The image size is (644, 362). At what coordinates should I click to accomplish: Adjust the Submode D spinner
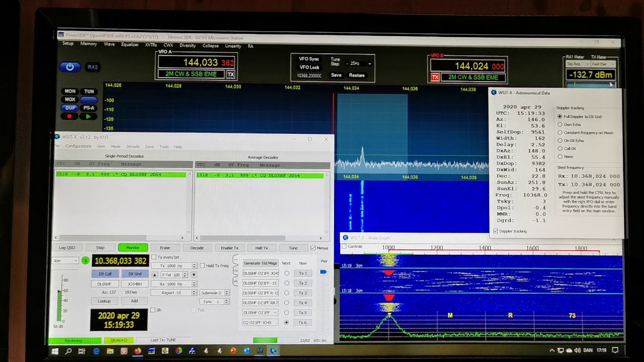pos(226,293)
